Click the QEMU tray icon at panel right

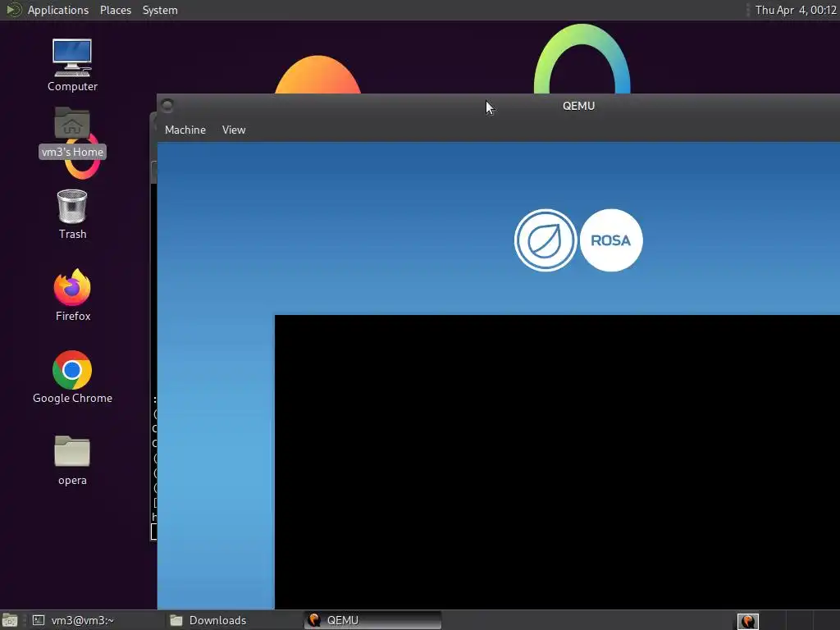[748, 621]
